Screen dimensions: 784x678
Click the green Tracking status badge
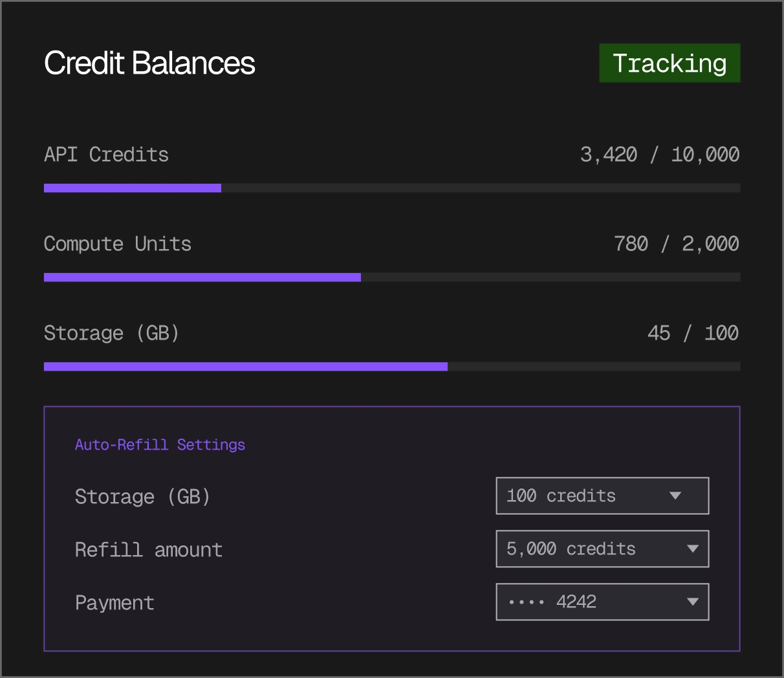click(x=670, y=63)
